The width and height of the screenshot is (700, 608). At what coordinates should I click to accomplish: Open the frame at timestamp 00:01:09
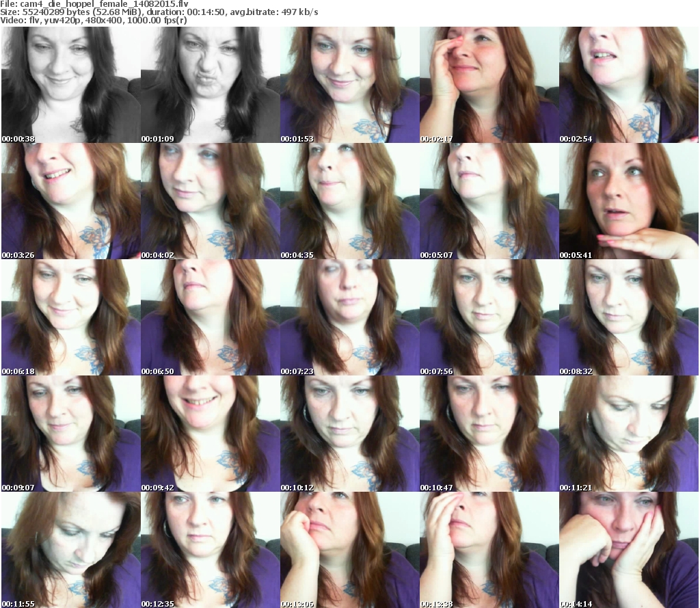(x=211, y=85)
